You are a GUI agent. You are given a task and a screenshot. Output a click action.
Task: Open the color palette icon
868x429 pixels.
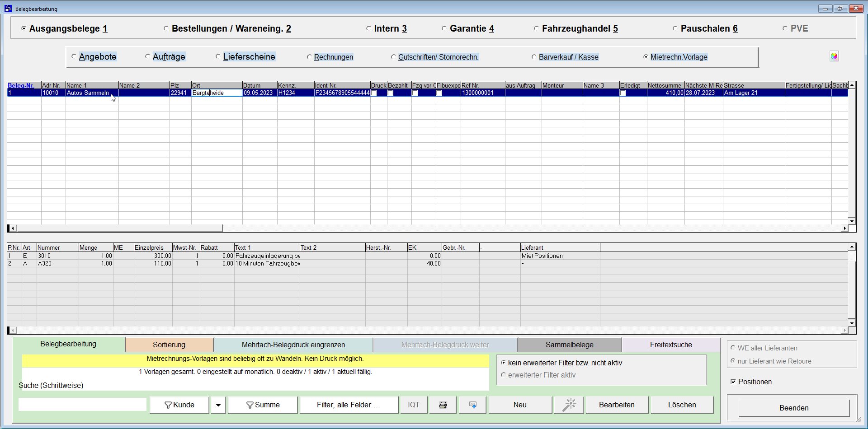click(834, 56)
